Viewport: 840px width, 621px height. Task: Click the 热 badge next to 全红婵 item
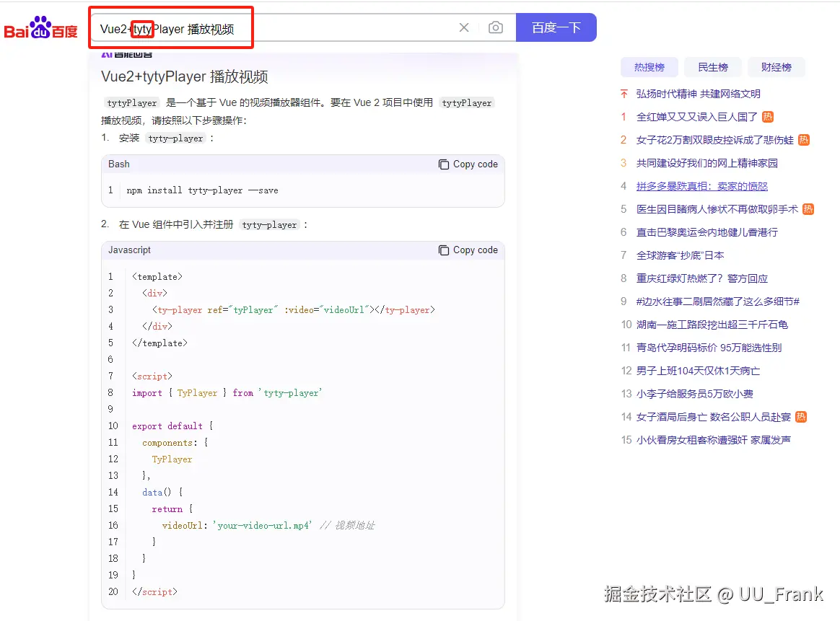coord(768,117)
